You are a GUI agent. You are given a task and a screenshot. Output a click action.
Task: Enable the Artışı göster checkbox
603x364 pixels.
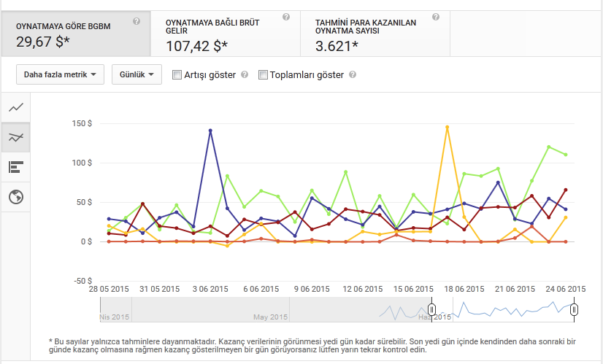point(177,75)
